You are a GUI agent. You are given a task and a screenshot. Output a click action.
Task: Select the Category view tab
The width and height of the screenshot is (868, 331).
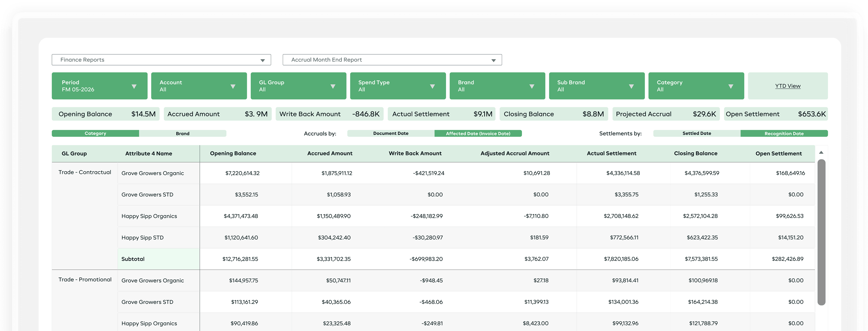[95, 133]
